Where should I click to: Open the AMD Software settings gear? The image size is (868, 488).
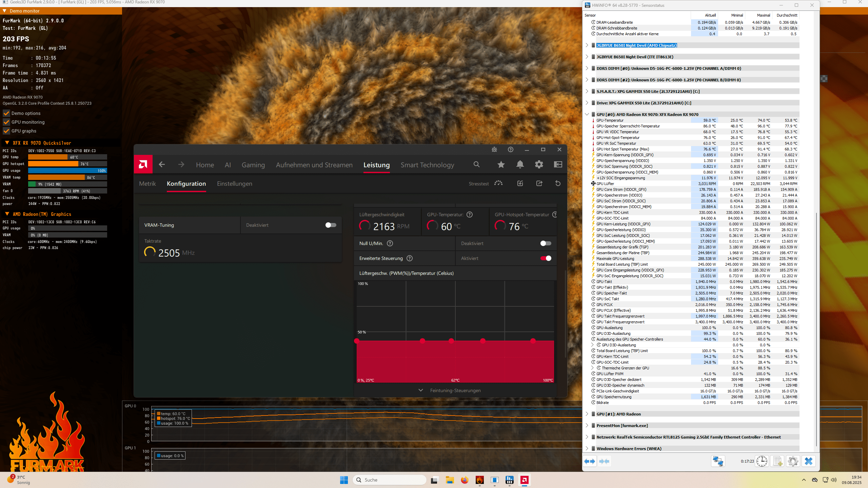539,165
